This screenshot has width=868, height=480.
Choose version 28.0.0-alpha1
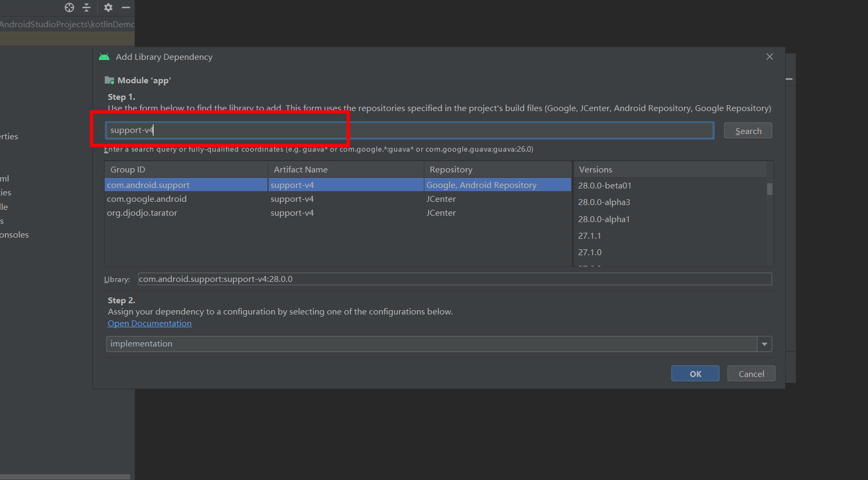tap(604, 219)
